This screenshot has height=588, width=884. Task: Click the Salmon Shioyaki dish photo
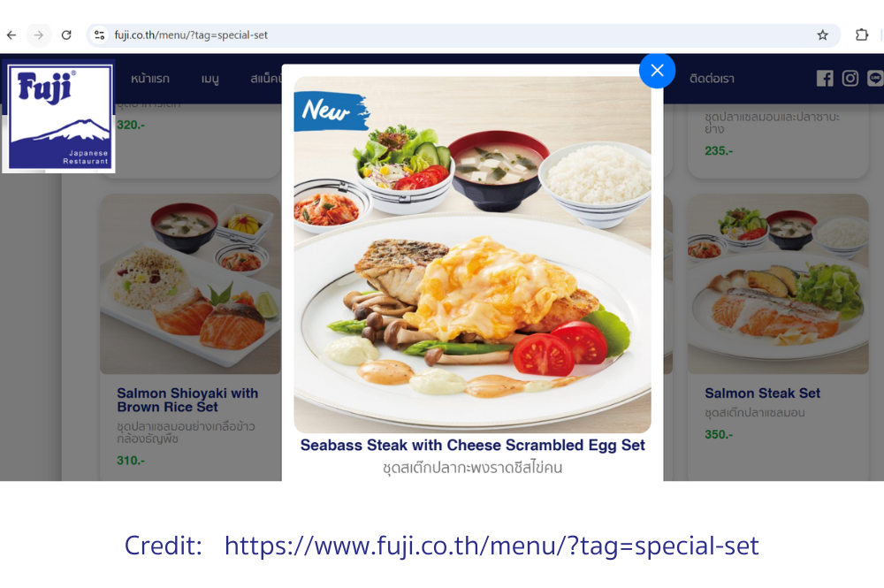point(191,284)
